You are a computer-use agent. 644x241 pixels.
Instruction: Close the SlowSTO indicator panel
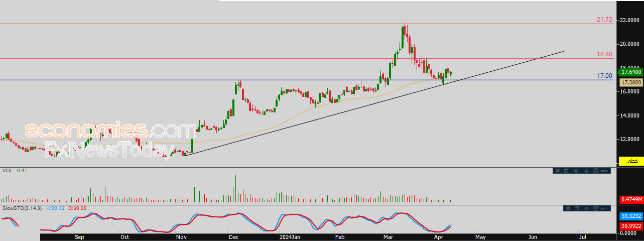(568, 208)
